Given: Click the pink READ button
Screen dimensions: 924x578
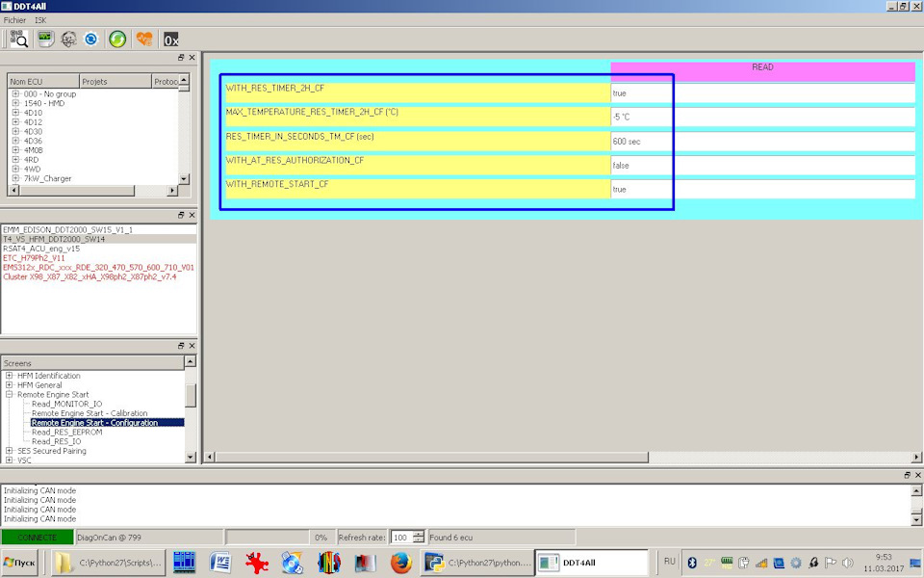Looking at the screenshot, I should tap(762, 71).
